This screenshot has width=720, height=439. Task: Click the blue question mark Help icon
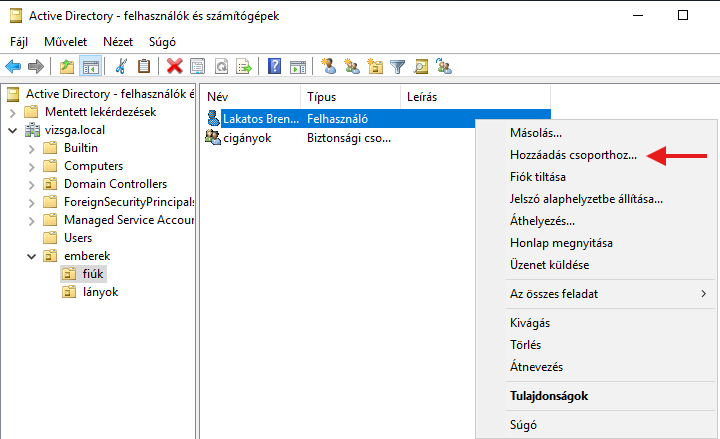[x=274, y=67]
